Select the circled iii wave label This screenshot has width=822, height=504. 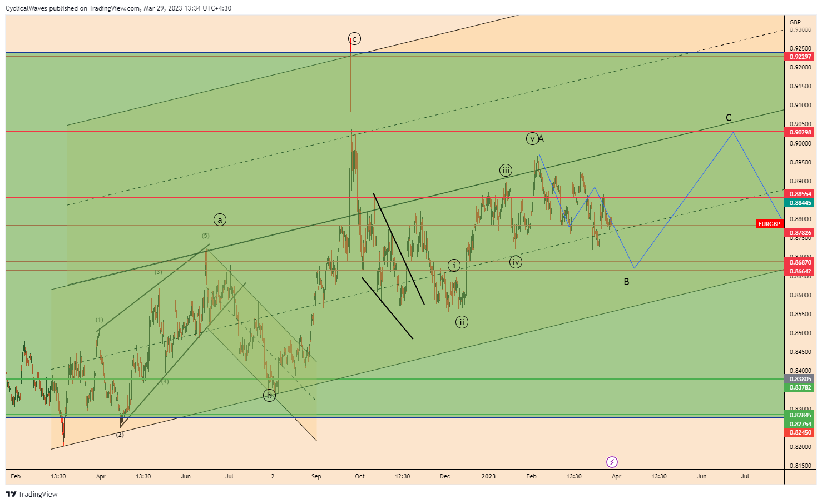(505, 171)
